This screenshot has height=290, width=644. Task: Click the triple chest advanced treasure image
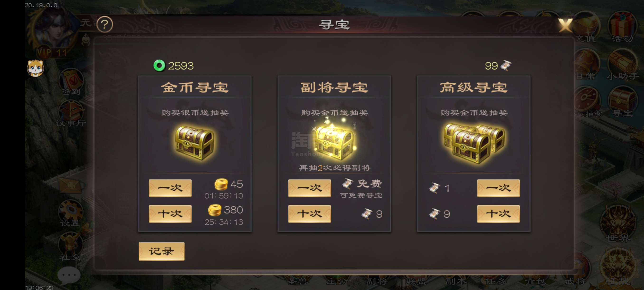click(474, 143)
